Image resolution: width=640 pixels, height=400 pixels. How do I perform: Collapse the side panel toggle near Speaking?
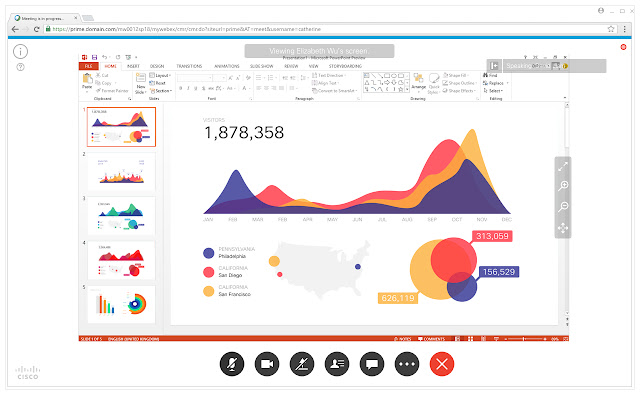click(494, 66)
